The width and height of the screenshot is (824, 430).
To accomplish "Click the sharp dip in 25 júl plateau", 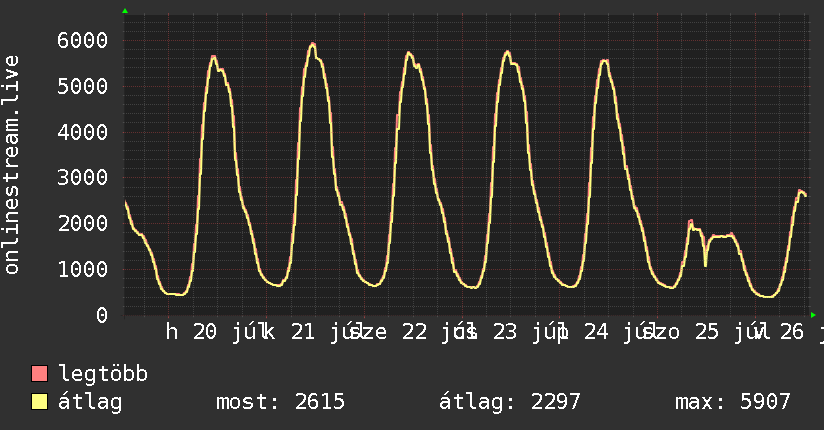I will [x=705, y=264].
